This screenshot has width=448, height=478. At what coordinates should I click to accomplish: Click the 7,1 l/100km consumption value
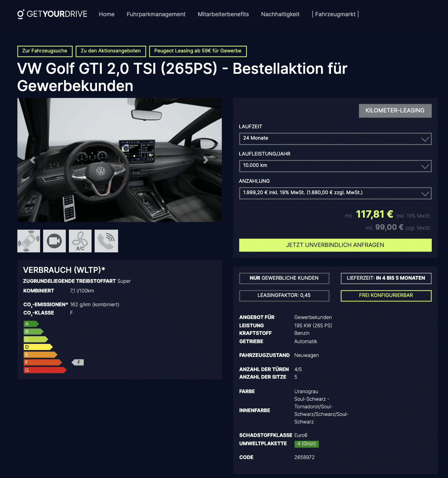click(x=82, y=291)
